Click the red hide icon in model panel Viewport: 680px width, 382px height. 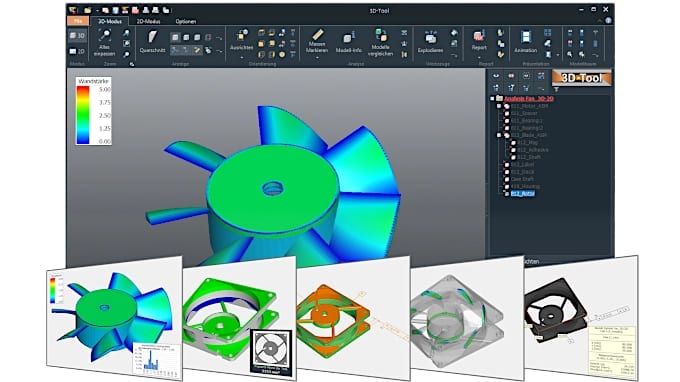pyautogui.click(x=511, y=76)
